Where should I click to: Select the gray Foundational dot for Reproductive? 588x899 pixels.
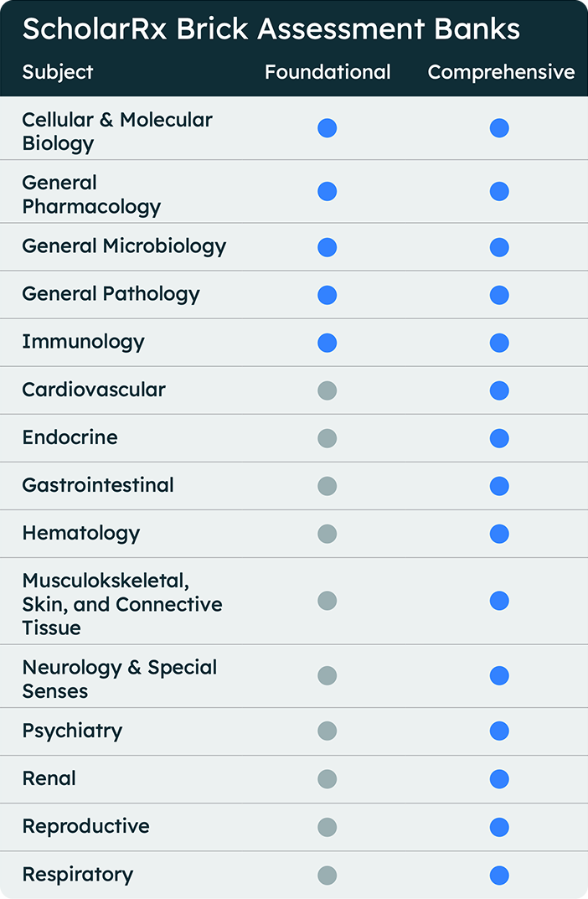328,827
